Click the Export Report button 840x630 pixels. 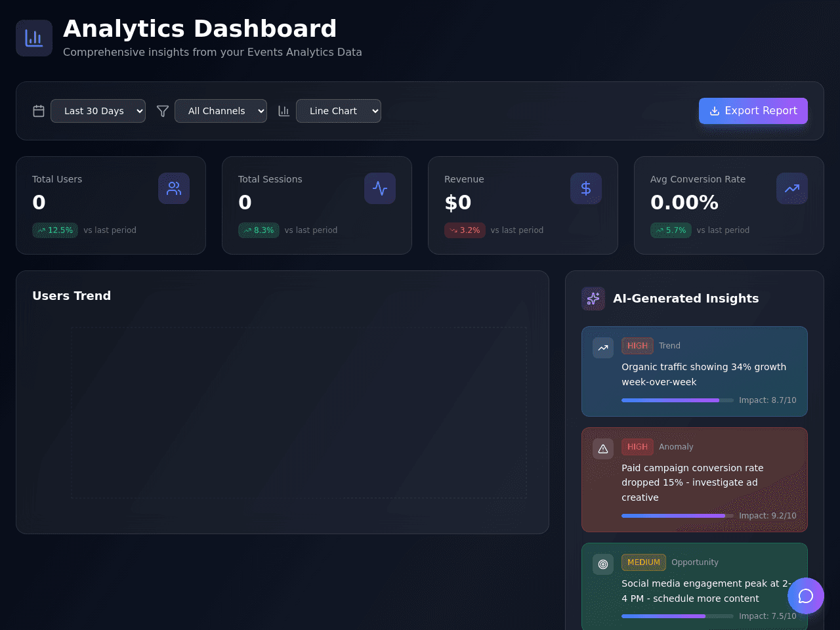753,111
